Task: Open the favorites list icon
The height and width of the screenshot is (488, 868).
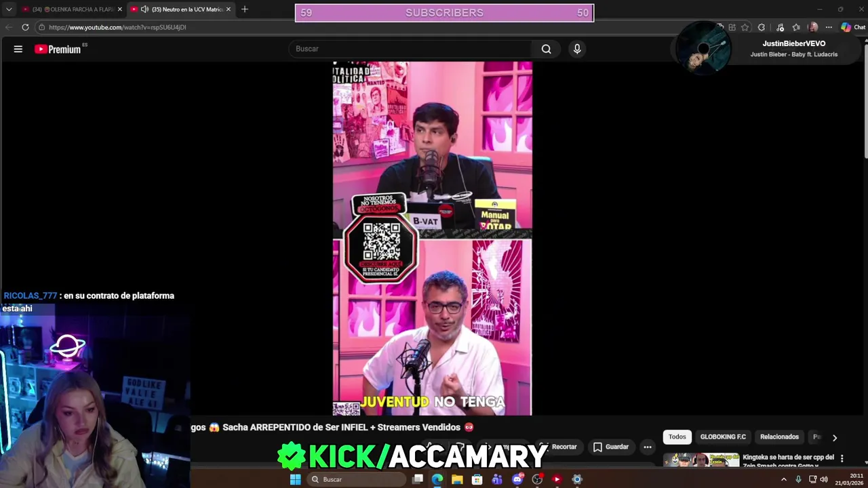Action: click(796, 27)
